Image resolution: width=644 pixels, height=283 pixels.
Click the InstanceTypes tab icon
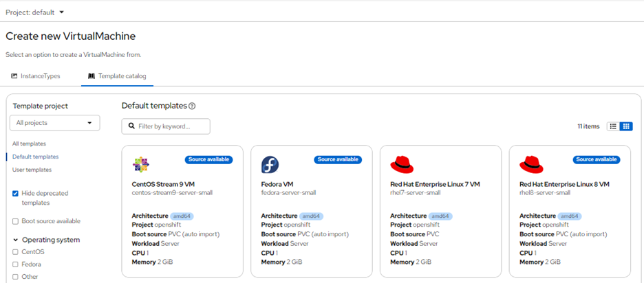pos(14,76)
